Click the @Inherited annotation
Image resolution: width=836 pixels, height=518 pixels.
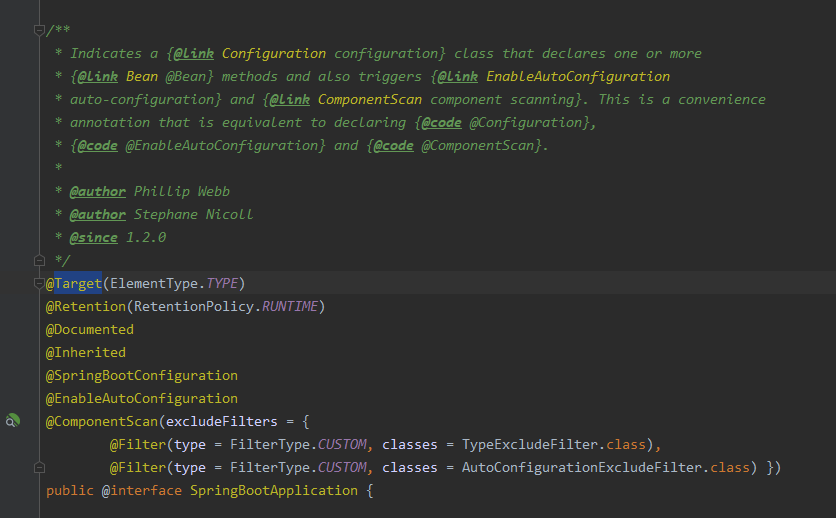pos(86,352)
